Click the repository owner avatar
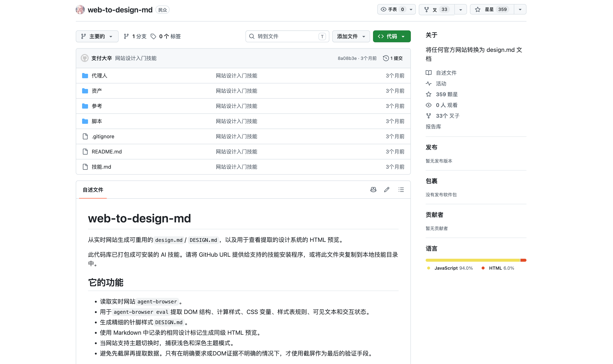The image size is (613, 364). click(80, 10)
